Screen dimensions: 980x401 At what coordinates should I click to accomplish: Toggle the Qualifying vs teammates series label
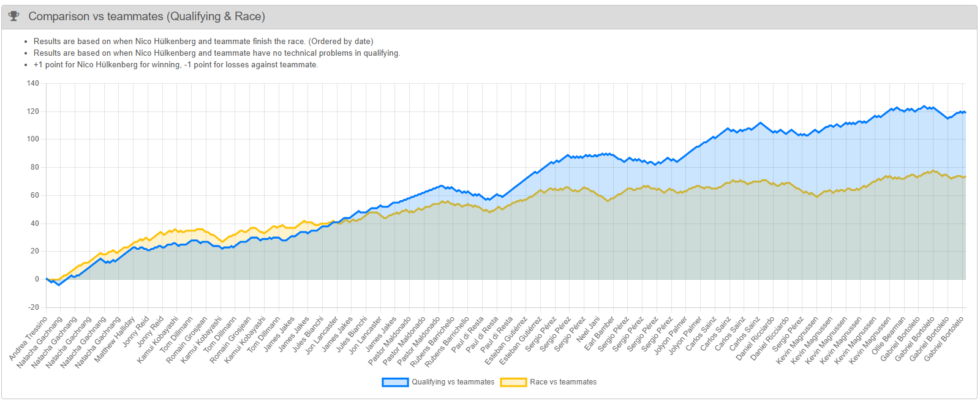coord(453,382)
